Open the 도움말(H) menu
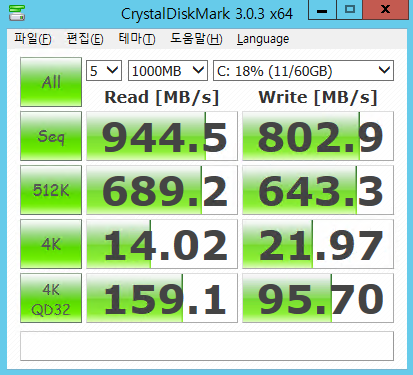The width and height of the screenshot is (413, 375). pos(196,39)
